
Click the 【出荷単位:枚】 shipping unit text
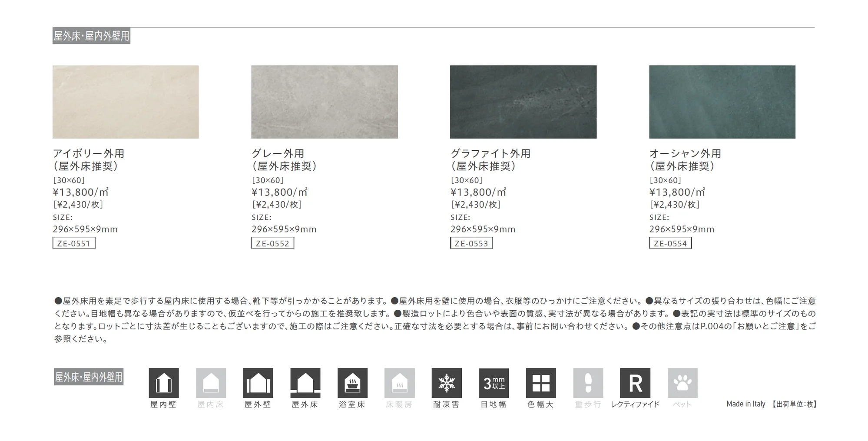point(794,404)
